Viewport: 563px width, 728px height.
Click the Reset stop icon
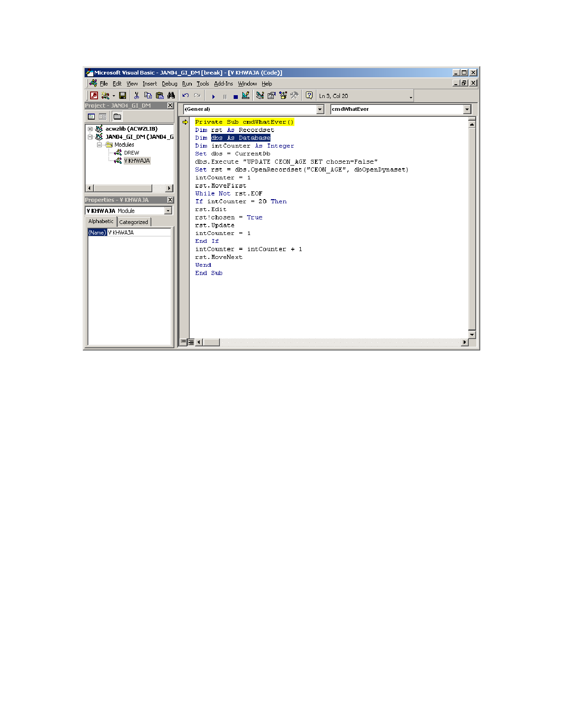point(236,96)
